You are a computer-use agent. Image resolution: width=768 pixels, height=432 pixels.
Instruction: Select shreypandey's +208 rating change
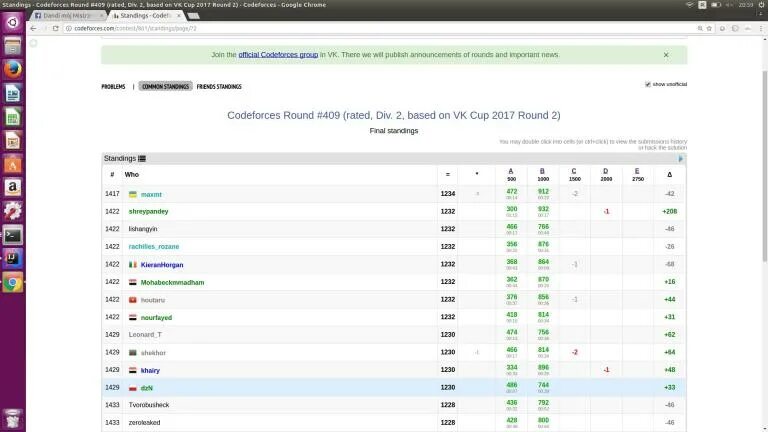point(670,212)
